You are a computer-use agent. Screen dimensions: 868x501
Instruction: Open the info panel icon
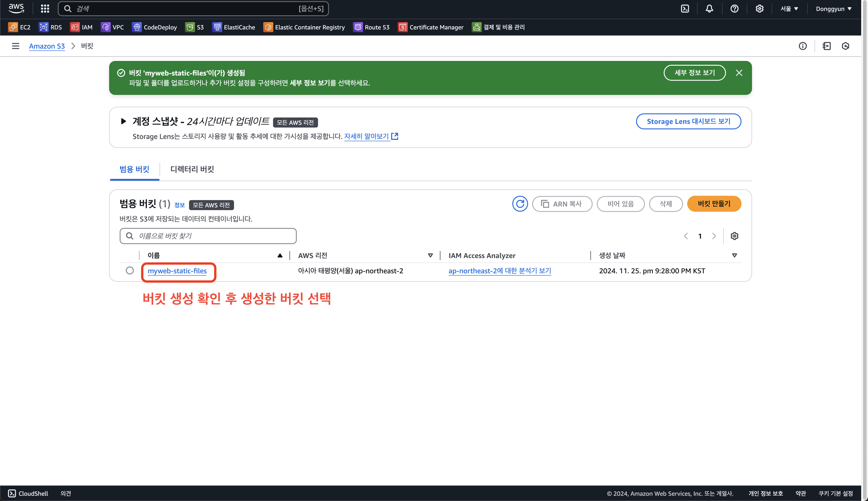(x=802, y=46)
